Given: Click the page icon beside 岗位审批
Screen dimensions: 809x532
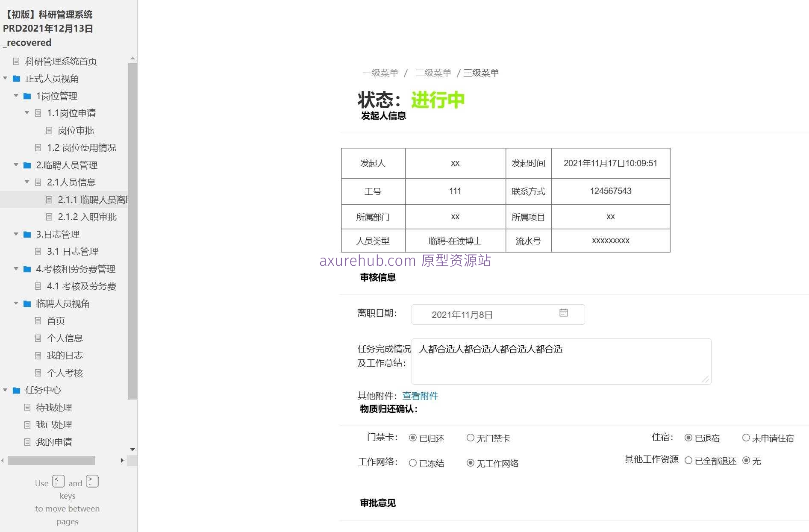Looking at the screenshot, I should 48,130.
